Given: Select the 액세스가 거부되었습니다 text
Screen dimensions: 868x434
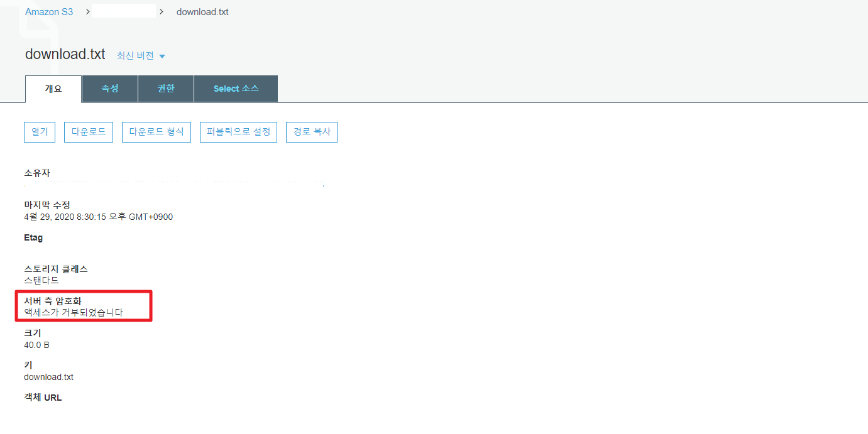Looking at the screenshot, I should tap(74, 312).
